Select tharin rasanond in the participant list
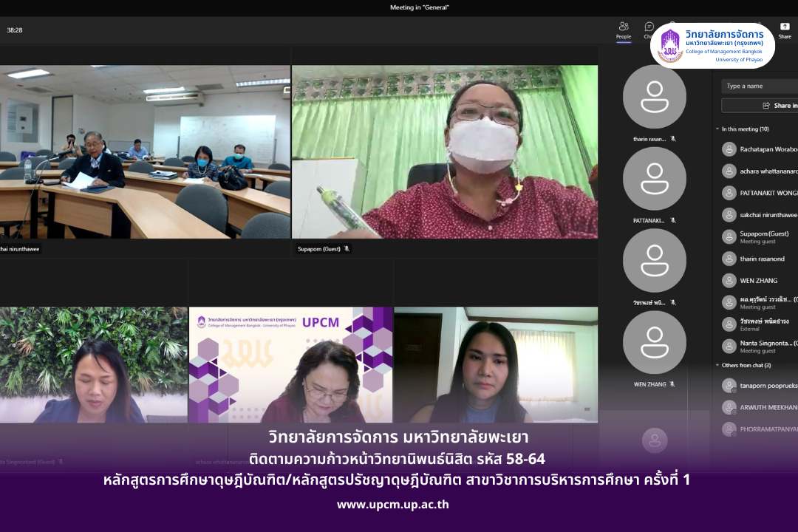Image resolution: width=798 pixels, height=532 pixels. coord(762,259)
